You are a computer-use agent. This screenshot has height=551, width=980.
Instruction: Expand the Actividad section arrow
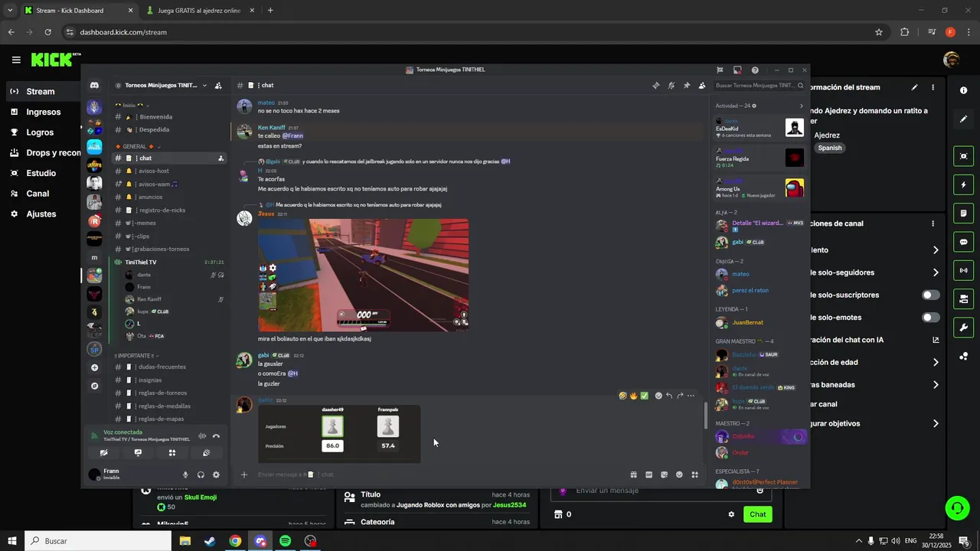point(801,106)
